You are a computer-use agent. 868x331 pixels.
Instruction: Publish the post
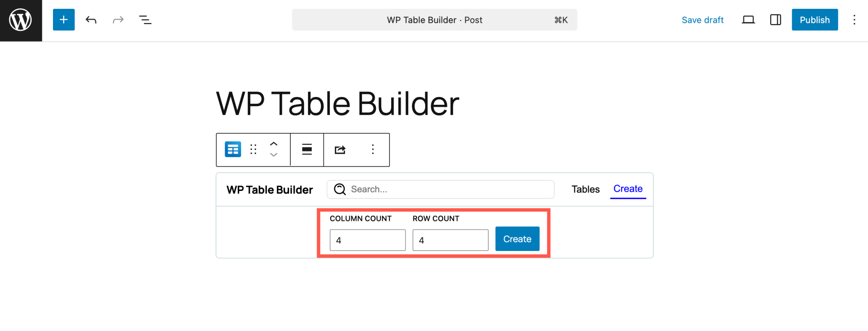pos(815,20)
